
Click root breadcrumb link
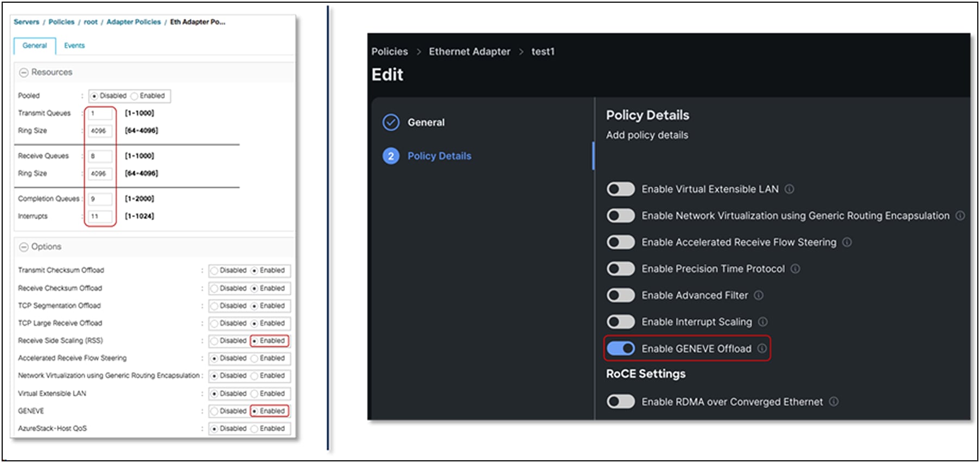tap(91, 22)
